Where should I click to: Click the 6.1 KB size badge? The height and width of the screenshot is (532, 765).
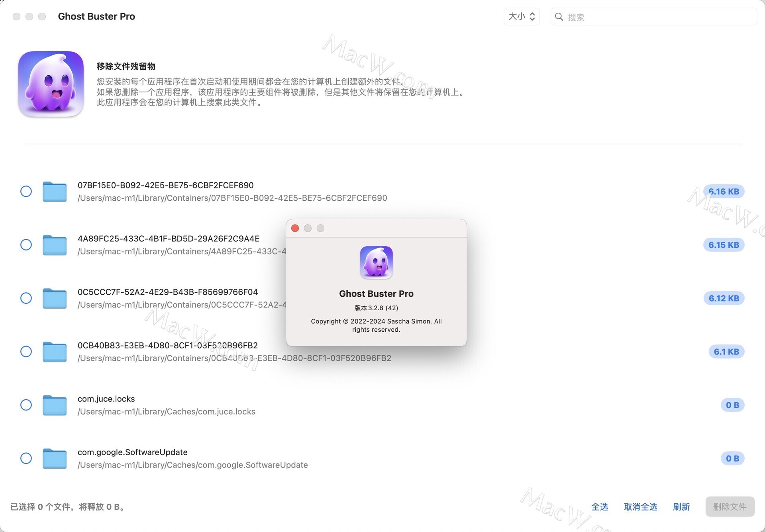tap(726, 352)
